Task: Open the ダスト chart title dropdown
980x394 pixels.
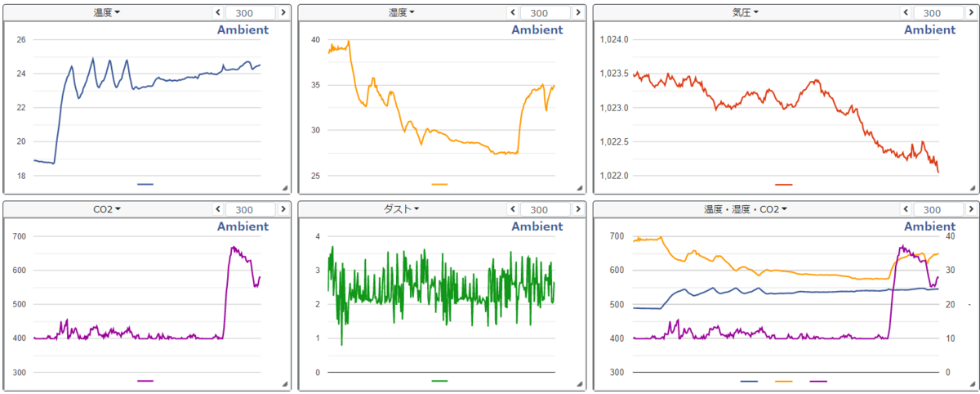Action: (401, 209)
